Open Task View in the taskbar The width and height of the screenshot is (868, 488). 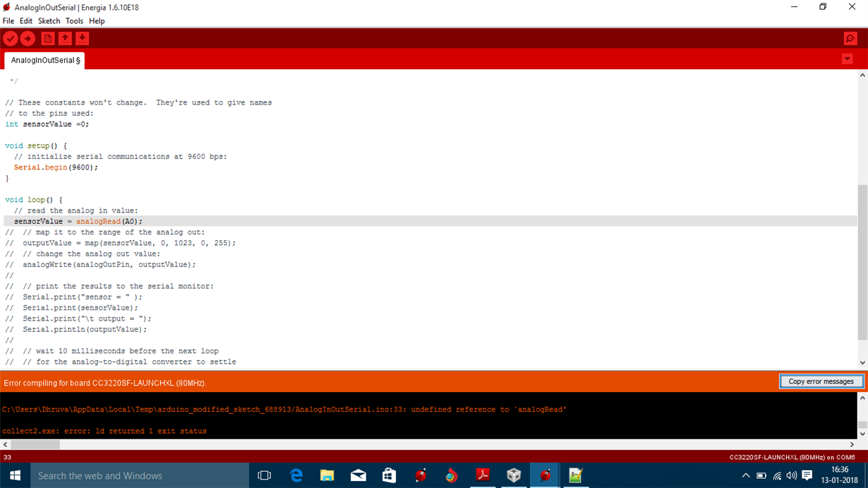tap(265, 476)
